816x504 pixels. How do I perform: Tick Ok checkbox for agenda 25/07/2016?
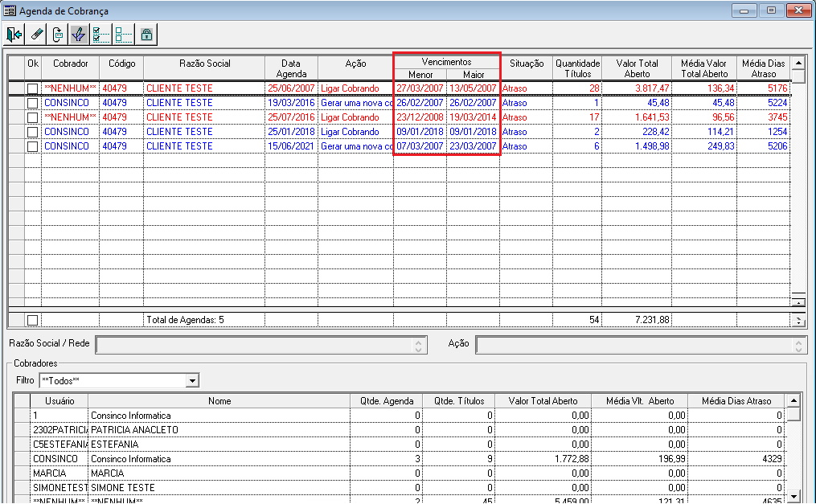(33, 117)
